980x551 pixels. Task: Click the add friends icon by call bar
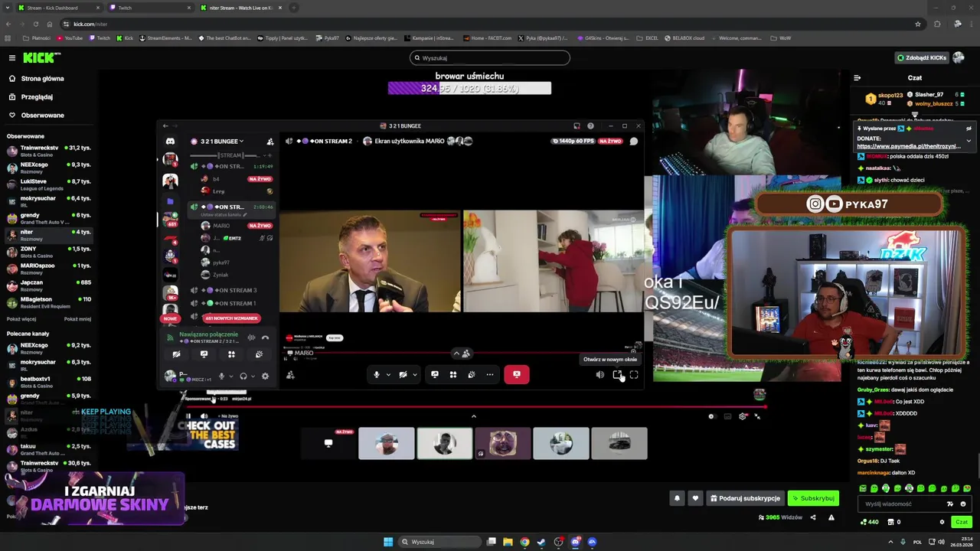pyautogui.click(x=290, y=375)
